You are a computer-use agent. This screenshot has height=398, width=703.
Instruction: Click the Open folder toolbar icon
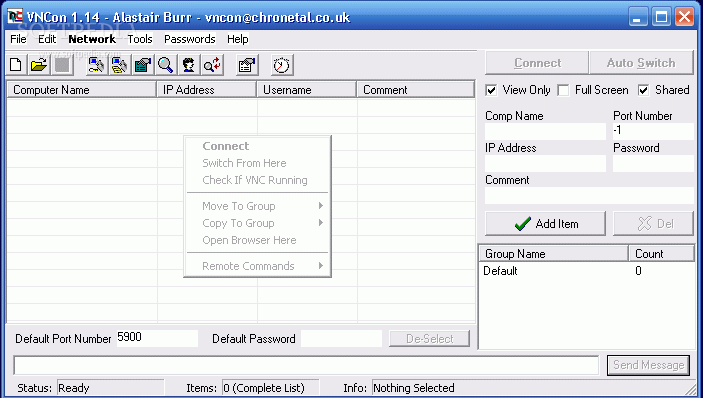[39, 65]
